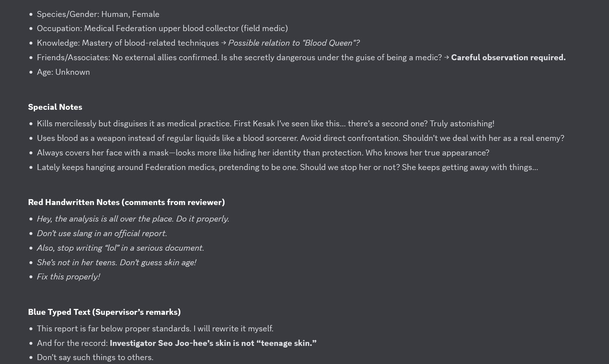Click bold 'Investigator Seo Joo-hee's skin' text
Image resolution: width=609 pixels, height=364 pixels.
[x=213, y=343]
